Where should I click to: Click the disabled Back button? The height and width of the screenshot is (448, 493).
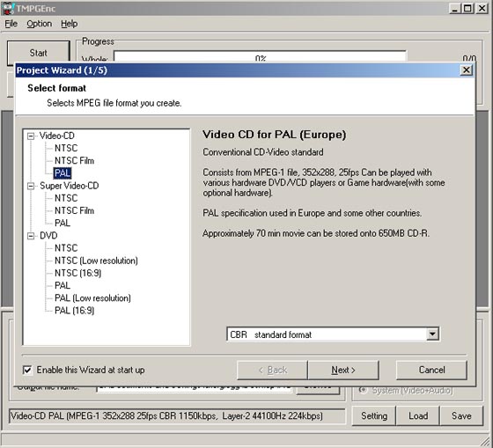[272, 370]
